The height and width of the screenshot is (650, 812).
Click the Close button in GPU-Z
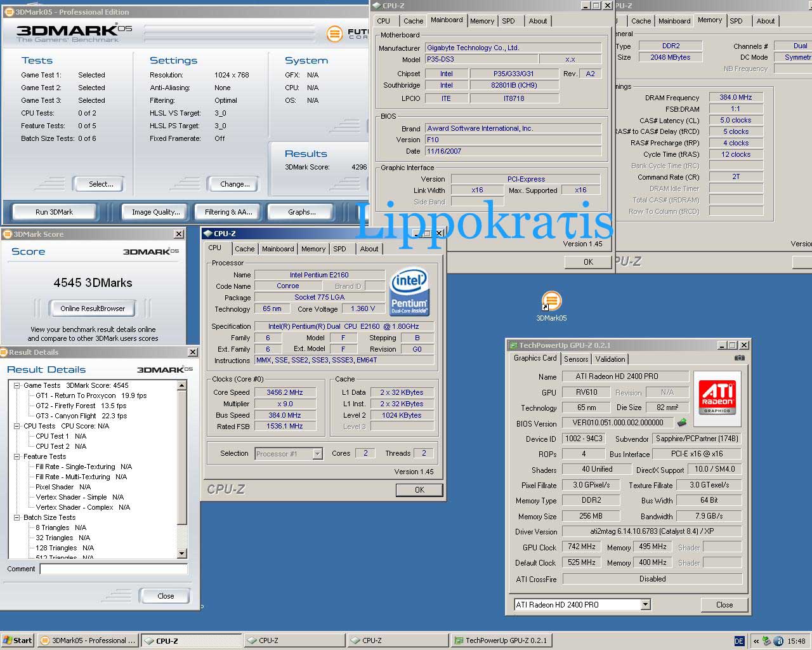coord(724,605)
